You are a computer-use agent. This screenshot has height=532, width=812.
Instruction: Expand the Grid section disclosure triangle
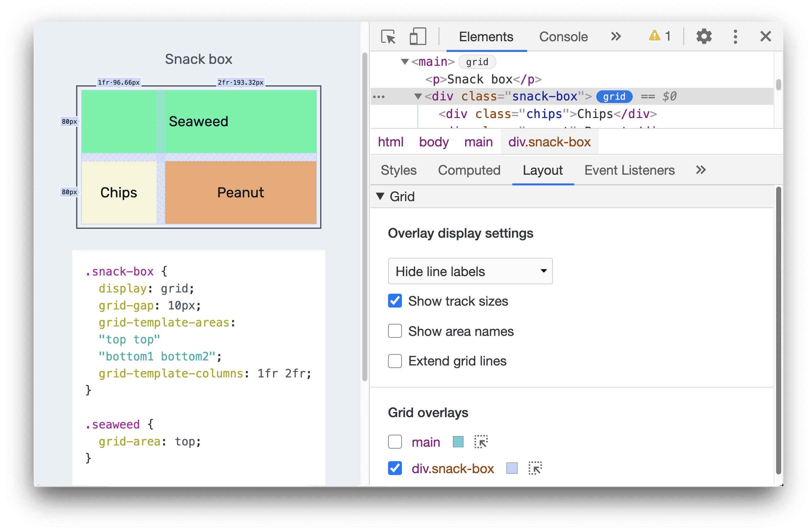point(380,196)
